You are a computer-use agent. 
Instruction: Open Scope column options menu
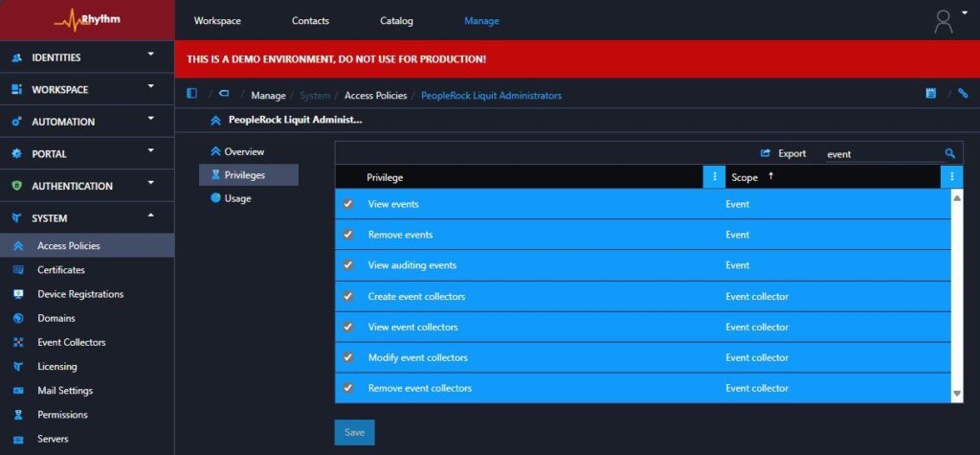[x=951, y=177]
